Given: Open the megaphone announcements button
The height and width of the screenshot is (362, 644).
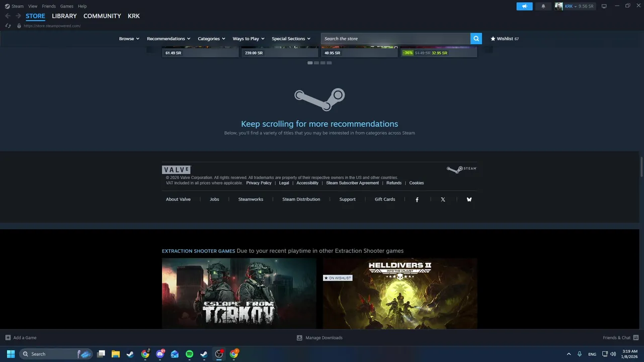Looking at the screenshot, I should (524, 6).
